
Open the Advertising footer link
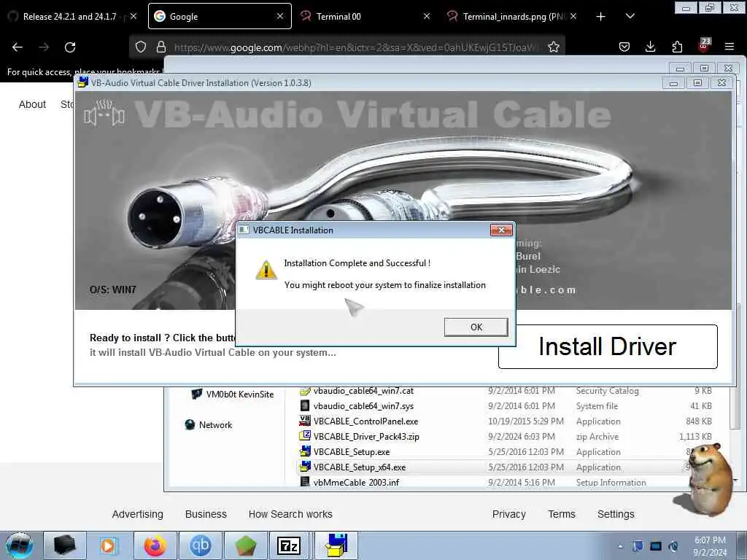[138, 514]
